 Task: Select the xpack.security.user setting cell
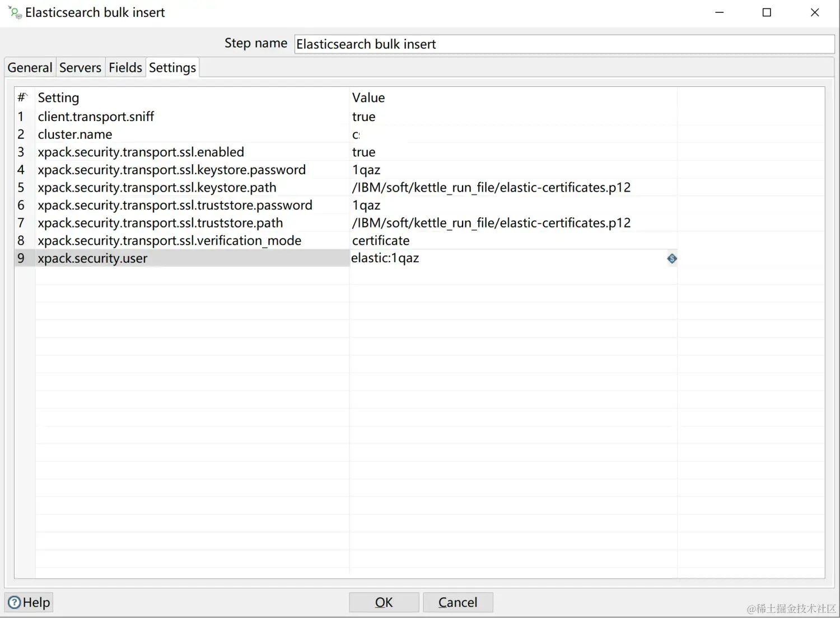(192, 258)
